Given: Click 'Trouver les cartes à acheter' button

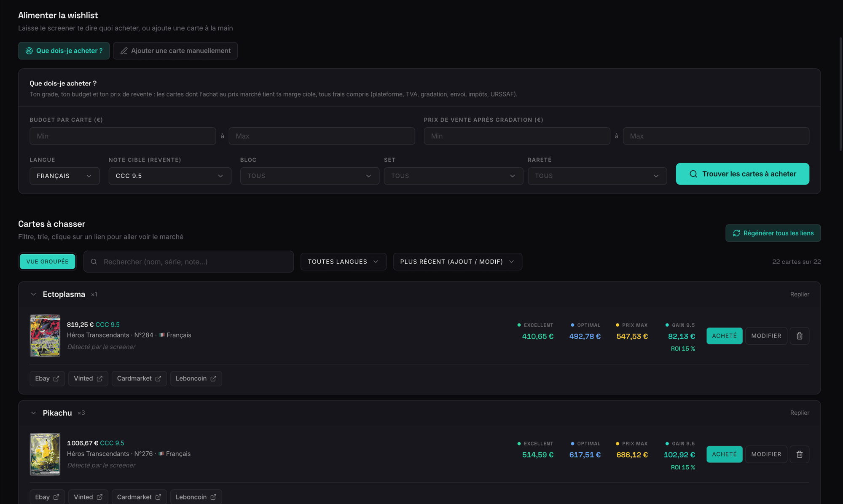Looking at the screenshot, I should [742, 174].
